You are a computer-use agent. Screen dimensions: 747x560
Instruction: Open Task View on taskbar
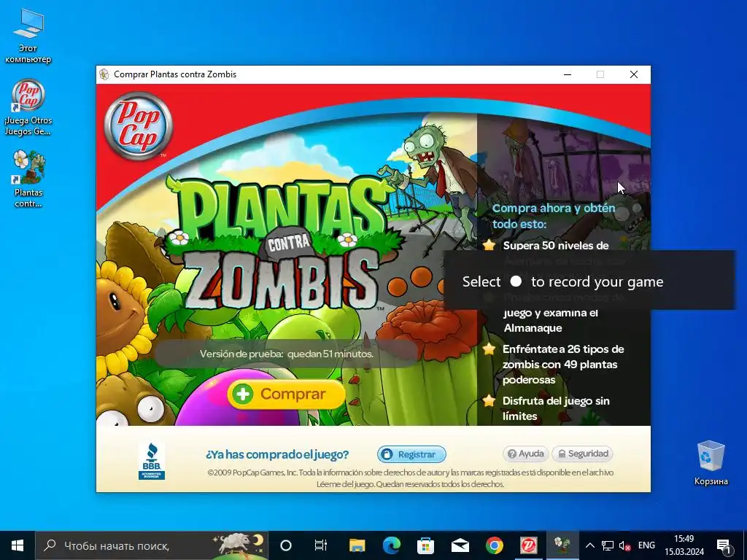click(x=321, y=545)
